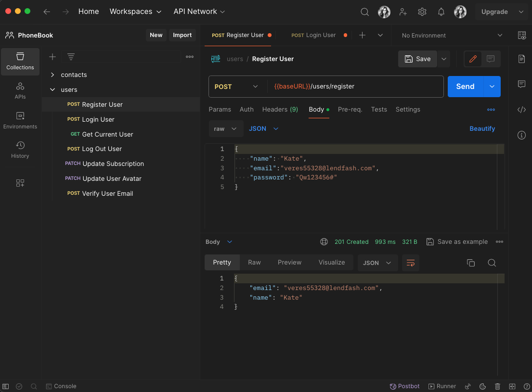
Task: Open the collections panel three-dot menu
Action: [x=190, y=57]
